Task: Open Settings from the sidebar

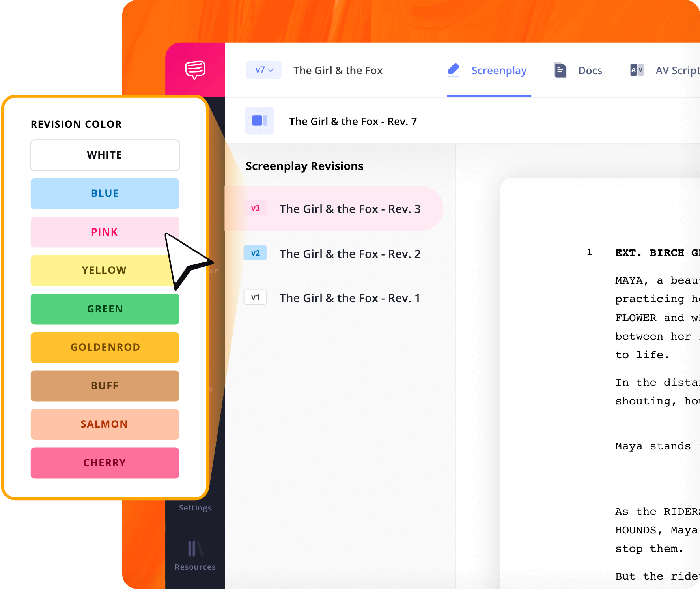Action: point(194,508)
